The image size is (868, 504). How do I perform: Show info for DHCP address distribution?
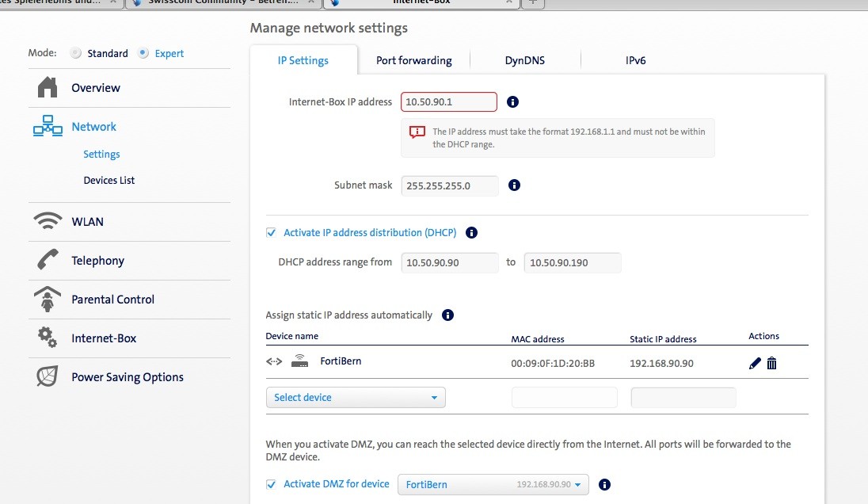pos(472,233)
